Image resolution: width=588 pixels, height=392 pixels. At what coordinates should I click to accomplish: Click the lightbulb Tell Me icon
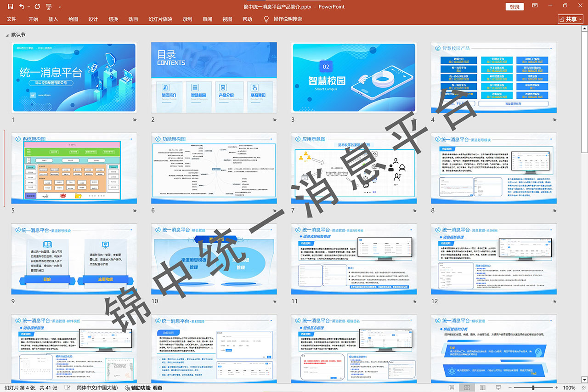pyautogui.click(x=266, y=19)
